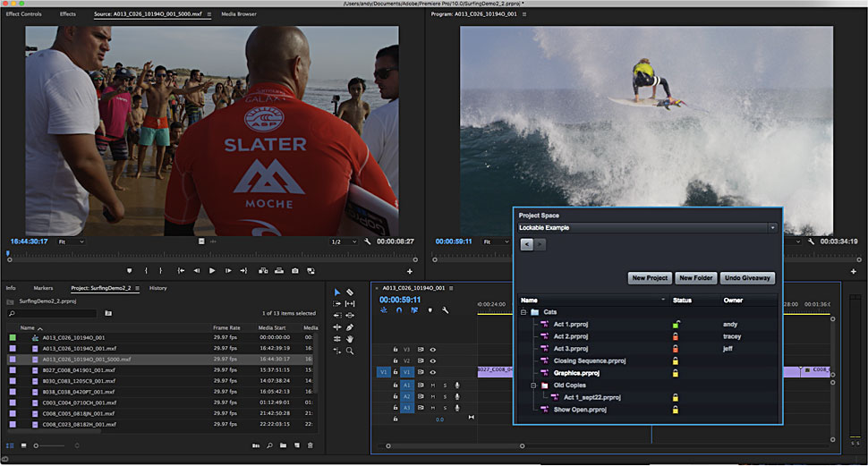Image resolution: width=868 pixels, height=466 pixels.
Task: Switch to Info tab
Action: (x=11, y=288)
